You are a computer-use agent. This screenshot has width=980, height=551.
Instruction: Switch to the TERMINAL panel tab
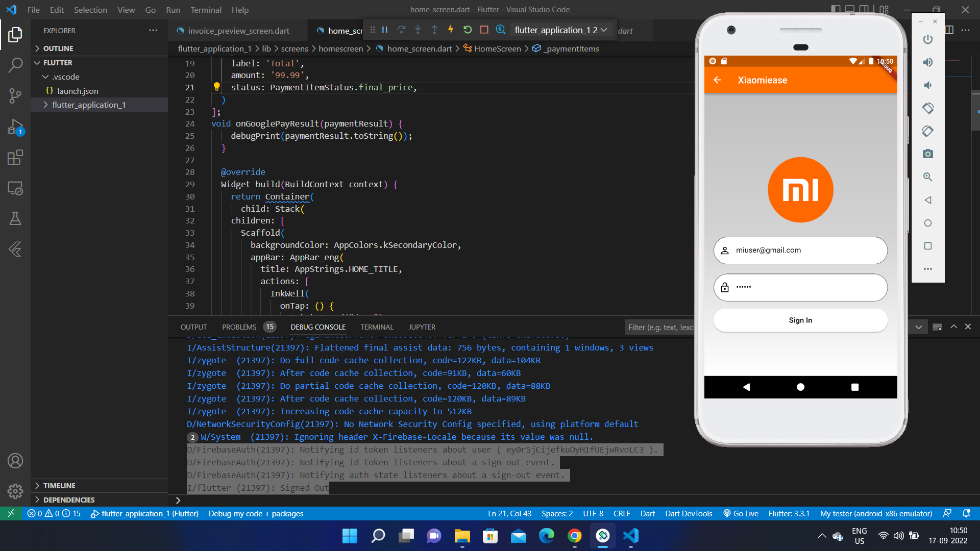tap(377, 327)
